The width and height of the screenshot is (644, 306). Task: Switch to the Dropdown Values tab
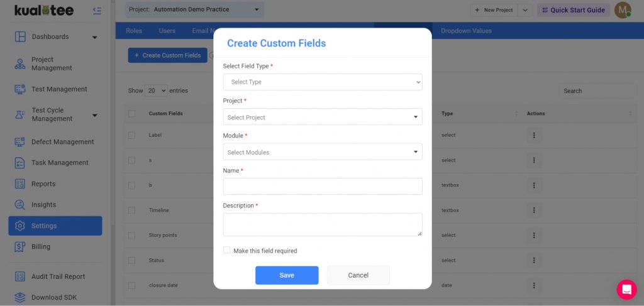pos(466,31)
